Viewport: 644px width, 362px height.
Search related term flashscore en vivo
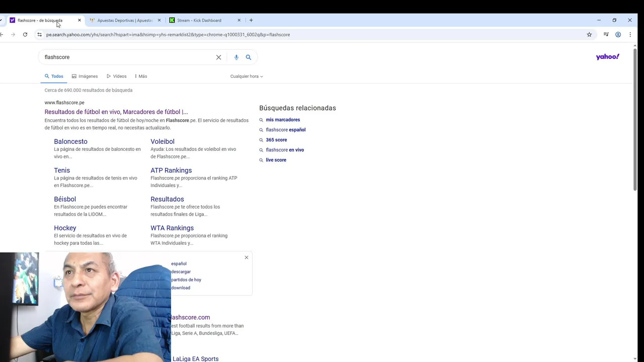click(x=285, y=150)
